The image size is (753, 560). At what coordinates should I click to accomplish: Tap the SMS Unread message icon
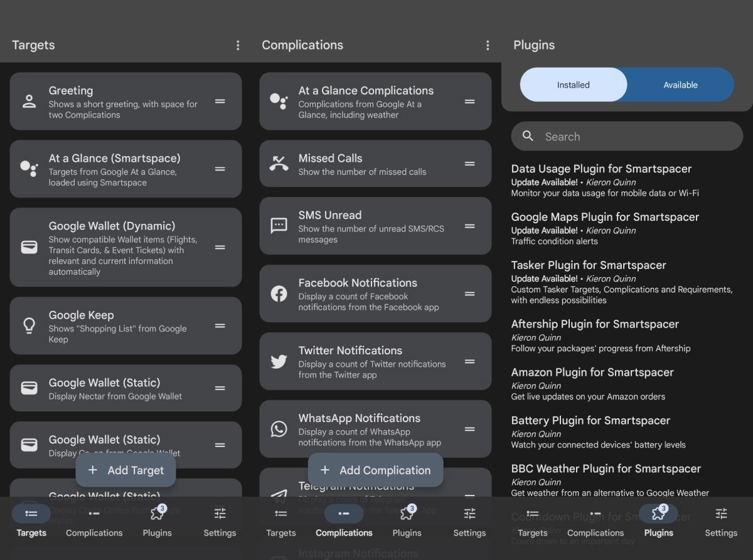point(279,226)
